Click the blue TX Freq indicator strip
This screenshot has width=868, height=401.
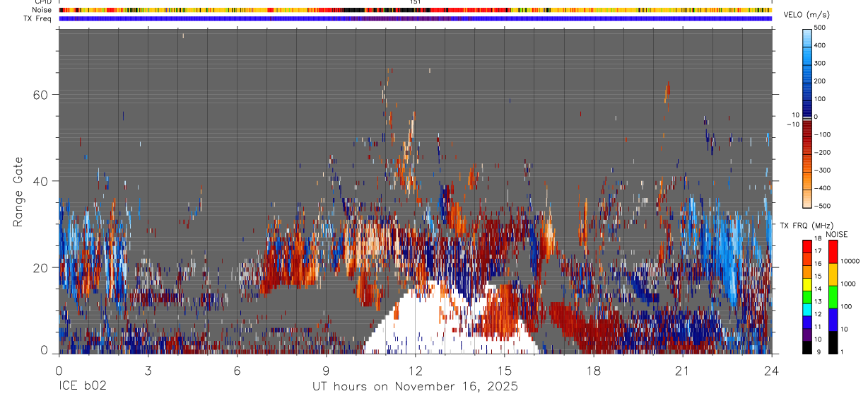[x=415, y=18]
